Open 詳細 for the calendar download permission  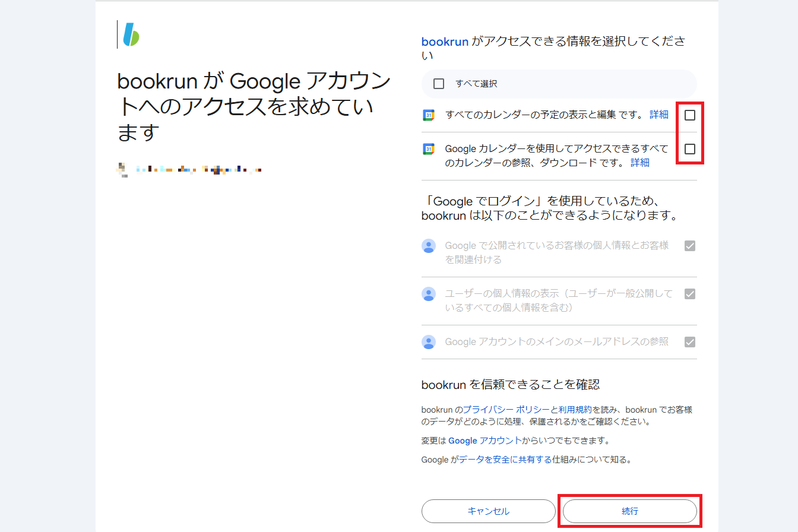tap(639, 162)
